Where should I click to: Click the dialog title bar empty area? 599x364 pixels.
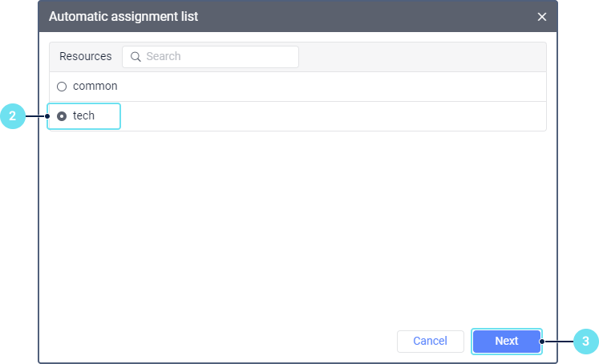coord(361,16)
